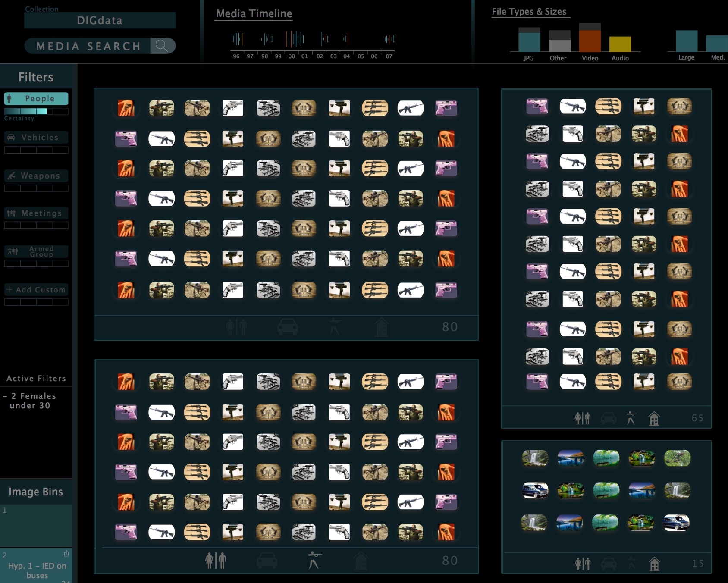Open the 'Hyp. 1 - IED on buses' bin
Viewport: 728px width, 583px height.
pos(37,570)
